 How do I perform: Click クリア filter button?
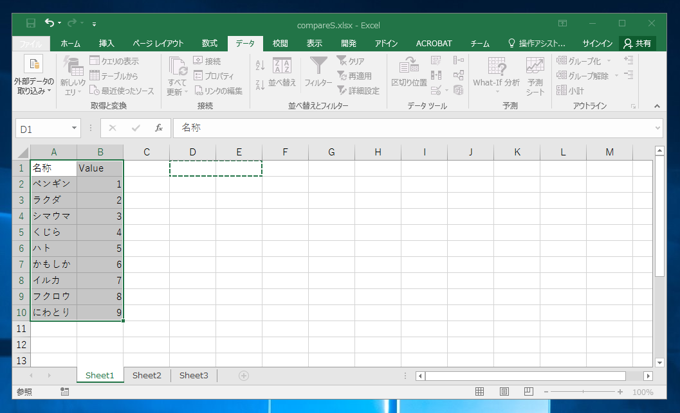351,61
